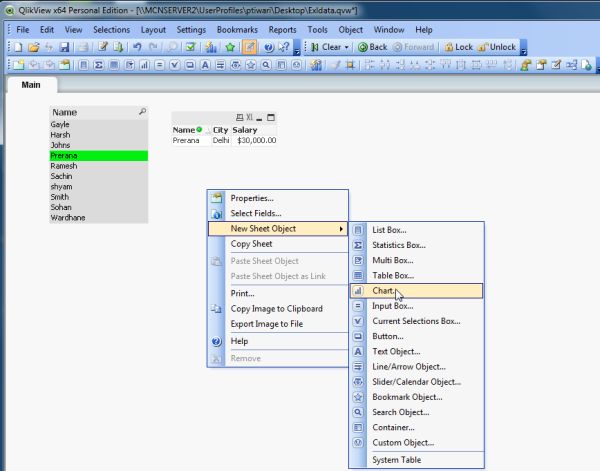Create Line/Arrow Object via toolbar icon
This screenshot has width=600, height=471.
coord(220,65)
